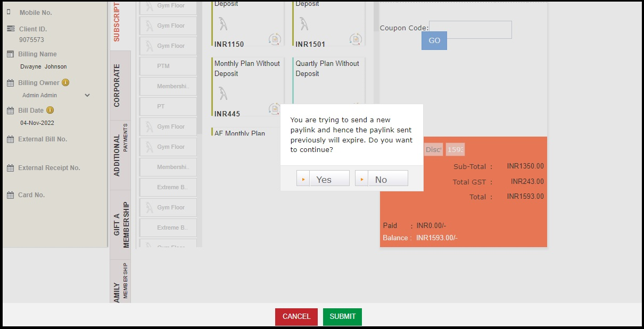Open the Billing Owner info tooltip icon
Screen dimensions: 644x329
(x=65, y=82)
